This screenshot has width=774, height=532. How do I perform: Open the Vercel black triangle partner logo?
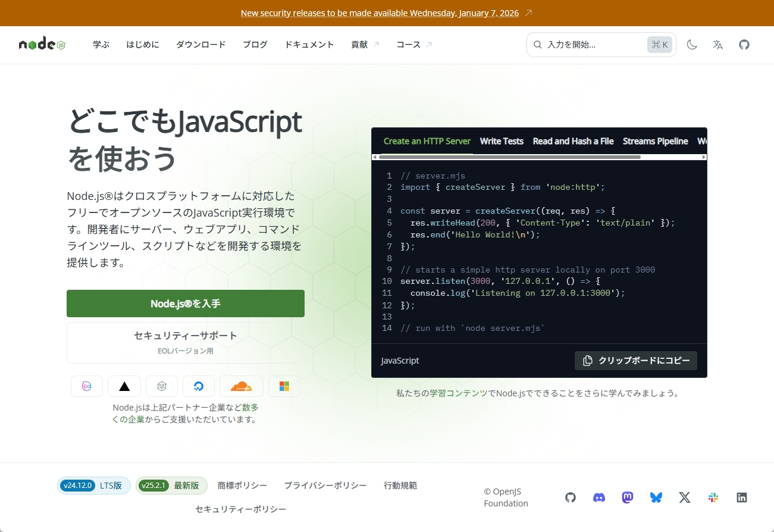(x=124, y=386)
